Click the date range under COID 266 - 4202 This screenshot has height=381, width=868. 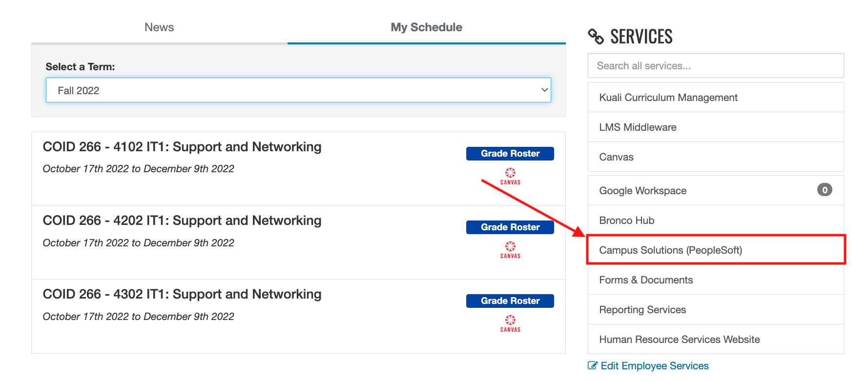(x=139, y=243)
